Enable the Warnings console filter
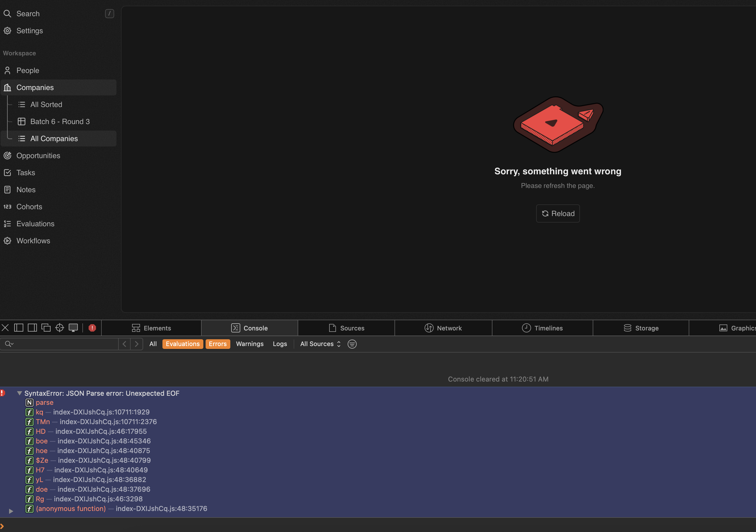This screenshot has width=756, height=532. [x=250, y=344]
